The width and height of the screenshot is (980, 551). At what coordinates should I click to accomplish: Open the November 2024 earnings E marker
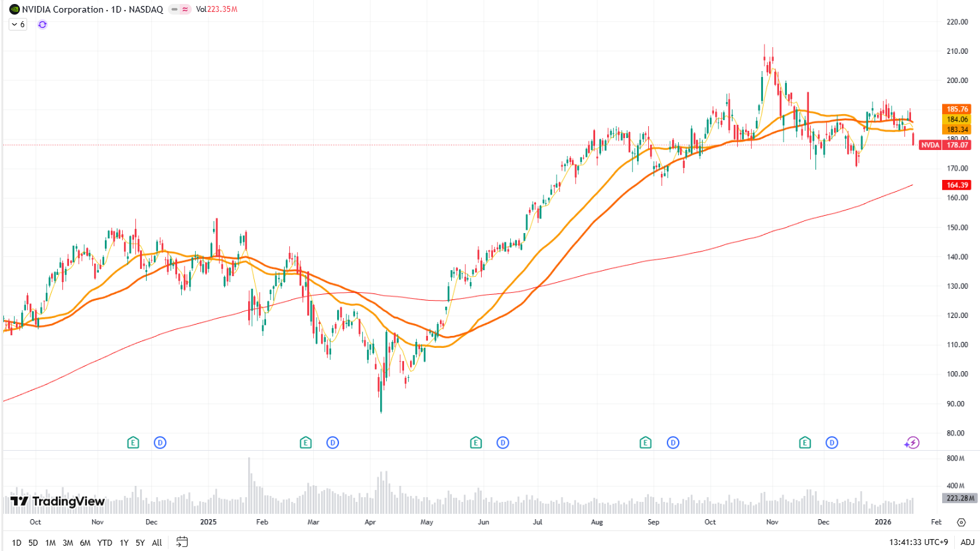(x=133, y=442)
